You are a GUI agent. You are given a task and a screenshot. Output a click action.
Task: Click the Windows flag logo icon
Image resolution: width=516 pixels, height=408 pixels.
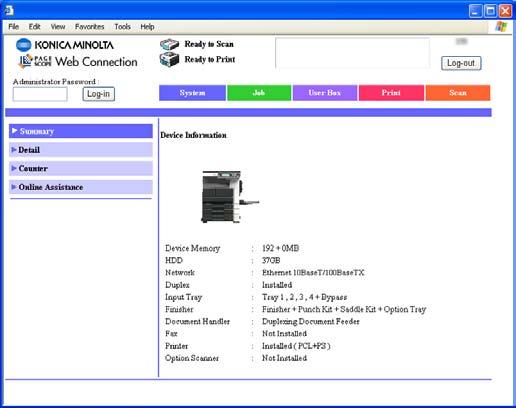(501, 27)
